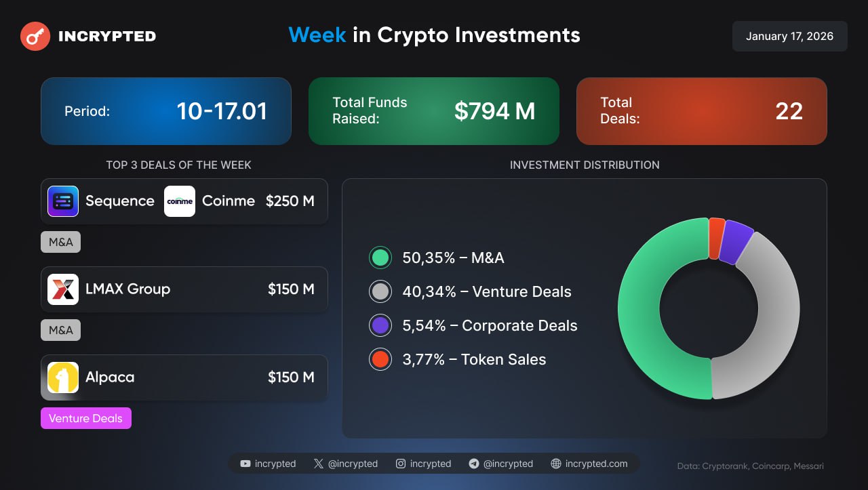
Task: Open the Incrypted YouTube link
Action: 268,464
